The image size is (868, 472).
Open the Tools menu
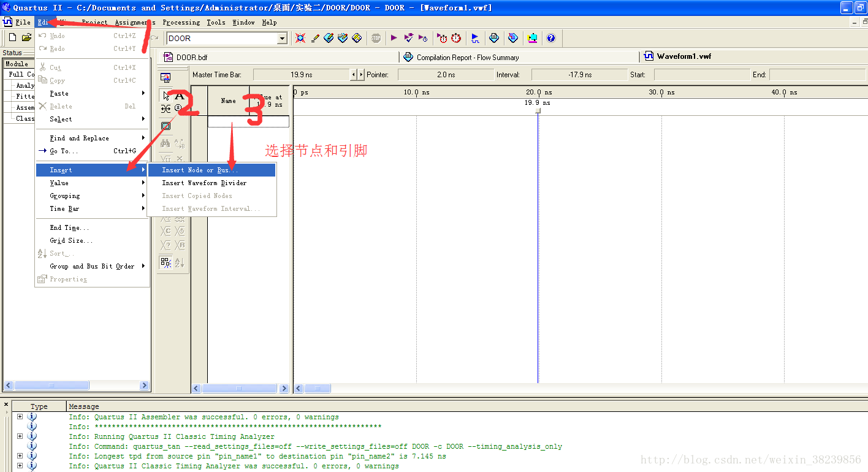coord(216,22)
